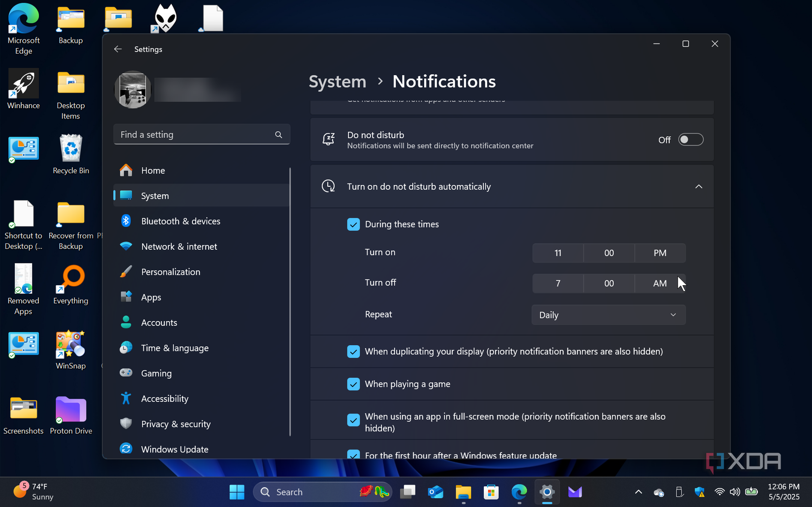This screenshot has width=812, height=507.
Task: Show hidden system tray icons
Action: click(638, 492)
